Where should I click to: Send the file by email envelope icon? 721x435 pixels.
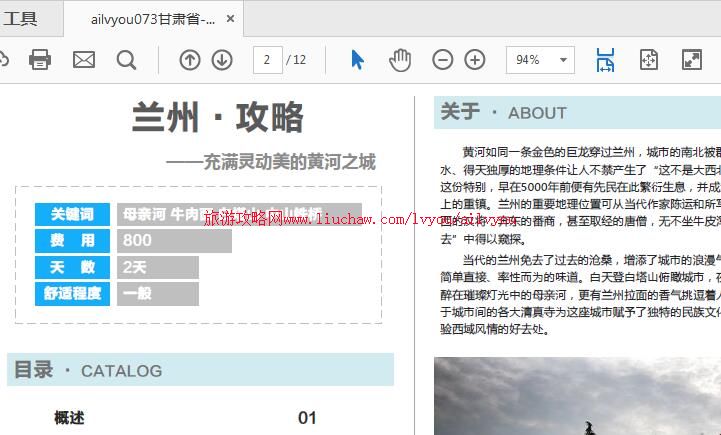[83, 60]
